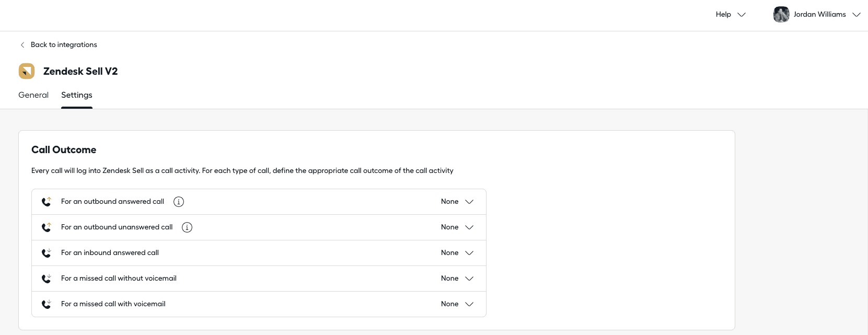Select outcome for missed call with voicemail
The width and height of the screenshot is (868, 335).
point(457,304)
